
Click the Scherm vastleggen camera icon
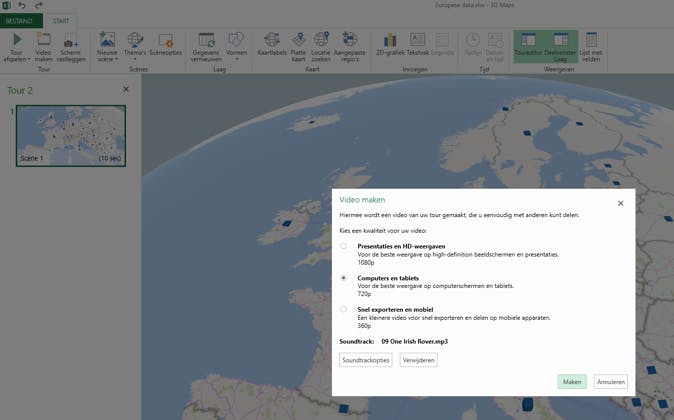(x=70, y=41)
